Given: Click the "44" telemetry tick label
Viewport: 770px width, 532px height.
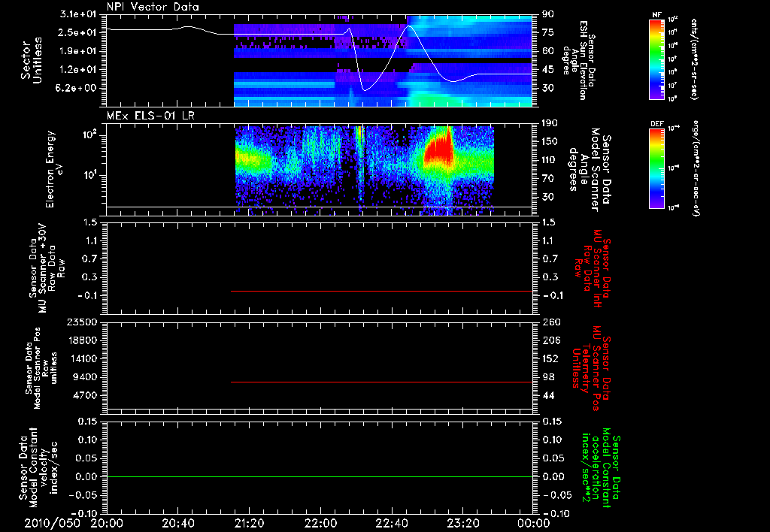Looking at the screenshot, I should click(548, 395).
